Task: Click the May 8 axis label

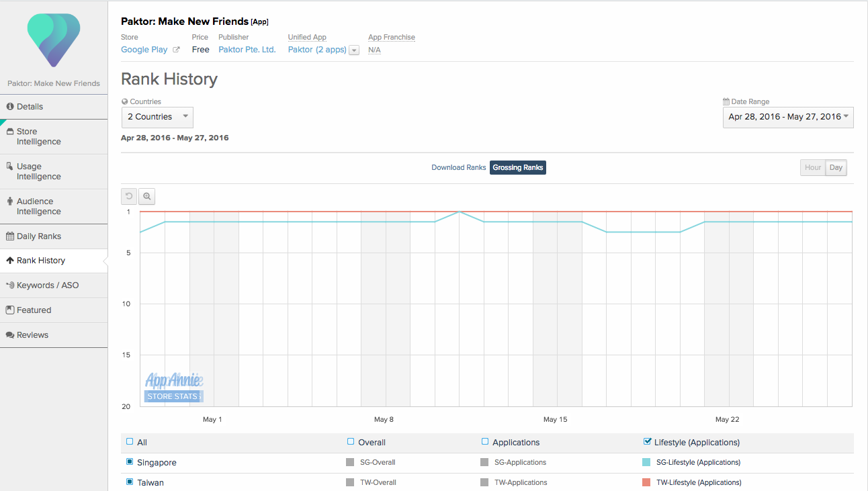Action: pyautogui.click(x=384, y=419)
